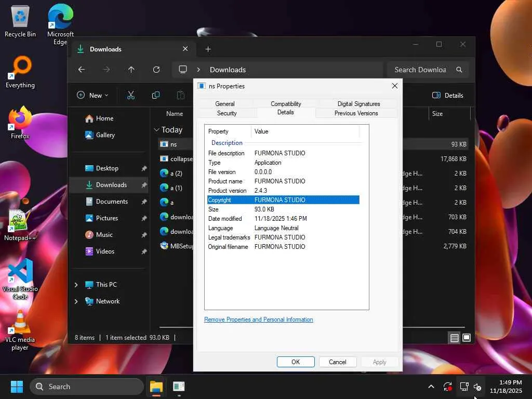Click Cancel in ns Properties

(338, 362)
